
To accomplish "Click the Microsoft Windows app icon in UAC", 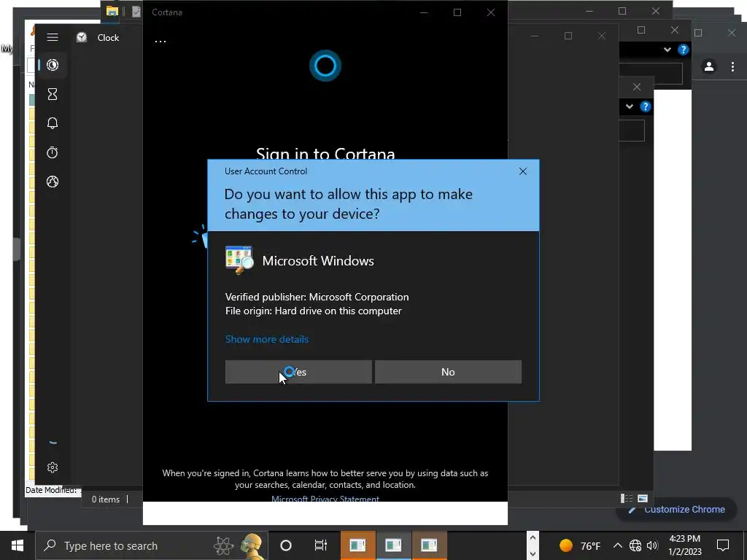I will (x=239, y=260).
